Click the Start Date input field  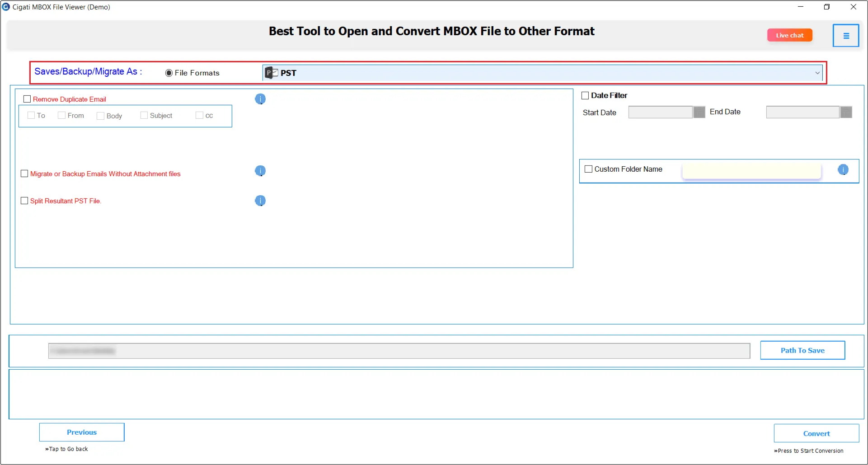pos(660,112)
